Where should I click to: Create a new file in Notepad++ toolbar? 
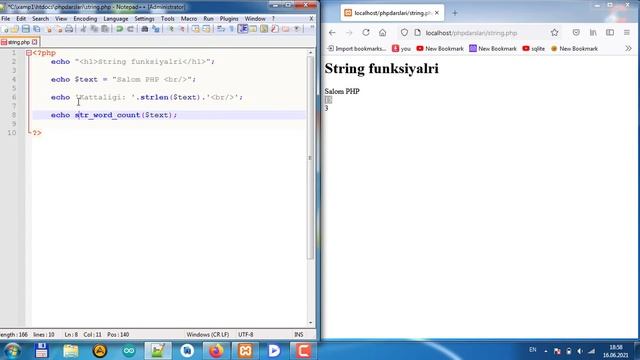[x=6, y=29]
